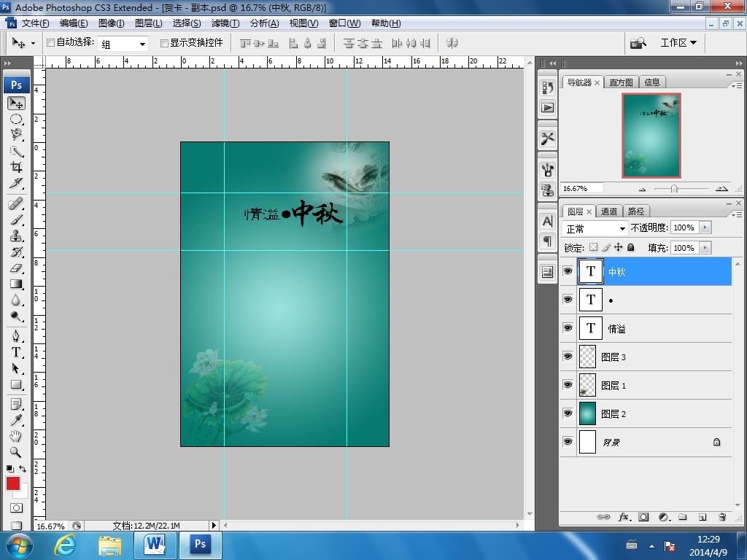Select the Hand tool
Screen dimensions: 747x560
click(16, 436)
